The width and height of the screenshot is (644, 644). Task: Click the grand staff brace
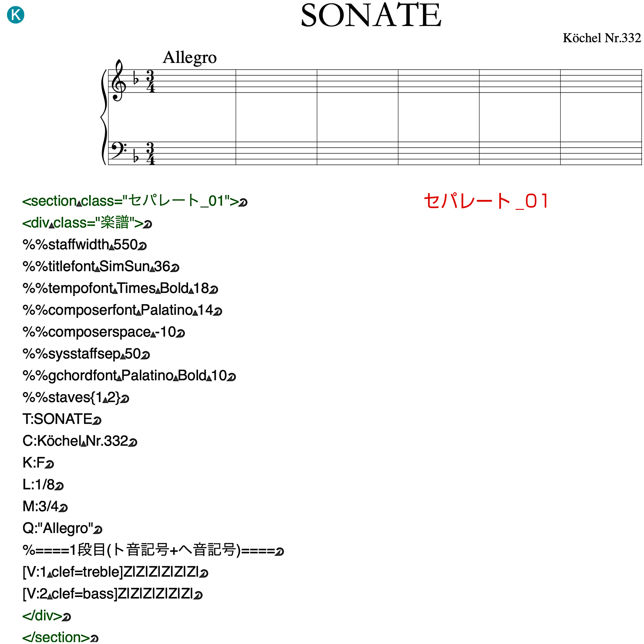[104, 117]
